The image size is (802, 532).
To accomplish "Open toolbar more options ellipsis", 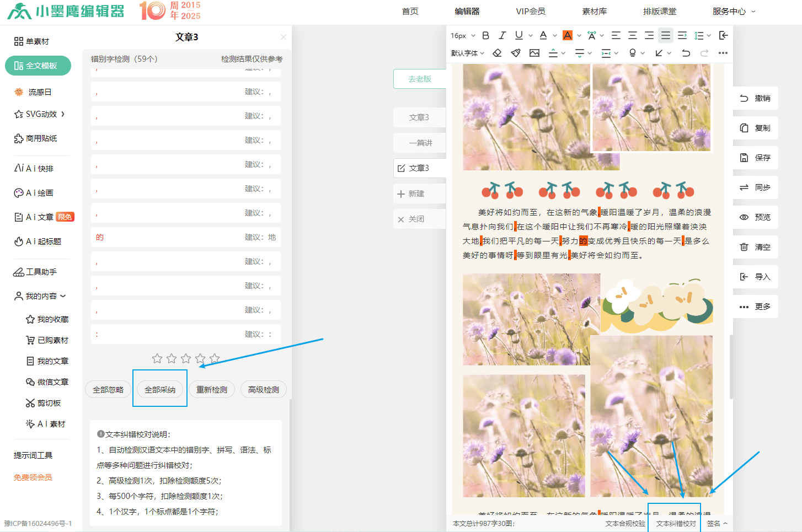I will (723, 53).
